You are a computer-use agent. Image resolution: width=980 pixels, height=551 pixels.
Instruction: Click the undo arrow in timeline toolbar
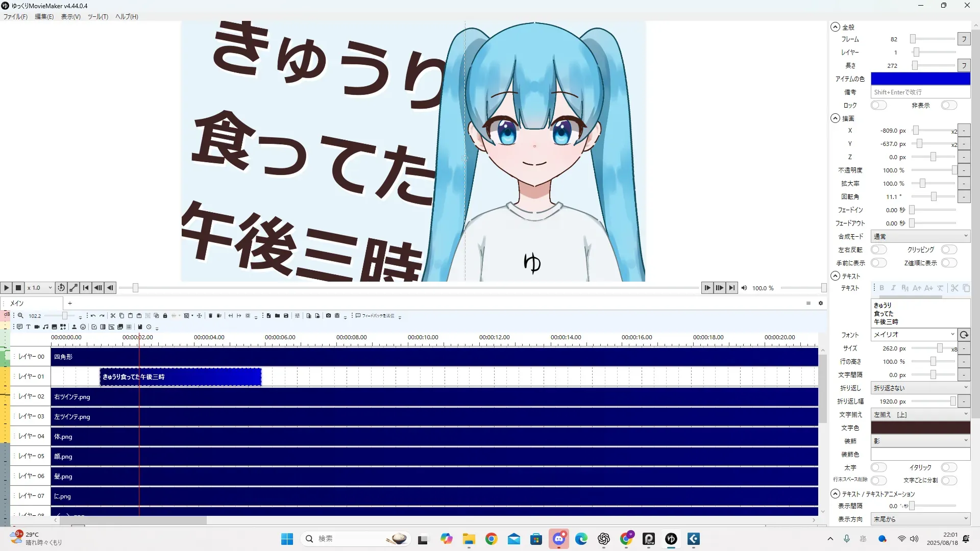click(93, 316)
